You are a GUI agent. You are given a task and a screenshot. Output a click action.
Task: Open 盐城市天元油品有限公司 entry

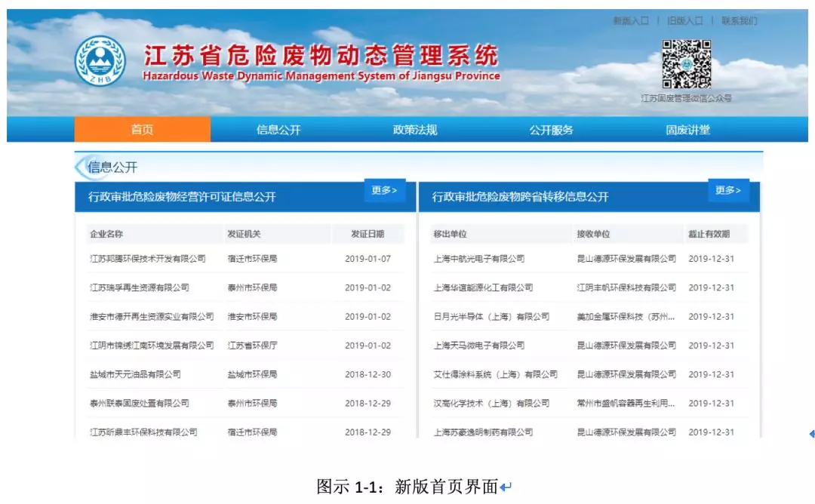click(x=135, y=374)
